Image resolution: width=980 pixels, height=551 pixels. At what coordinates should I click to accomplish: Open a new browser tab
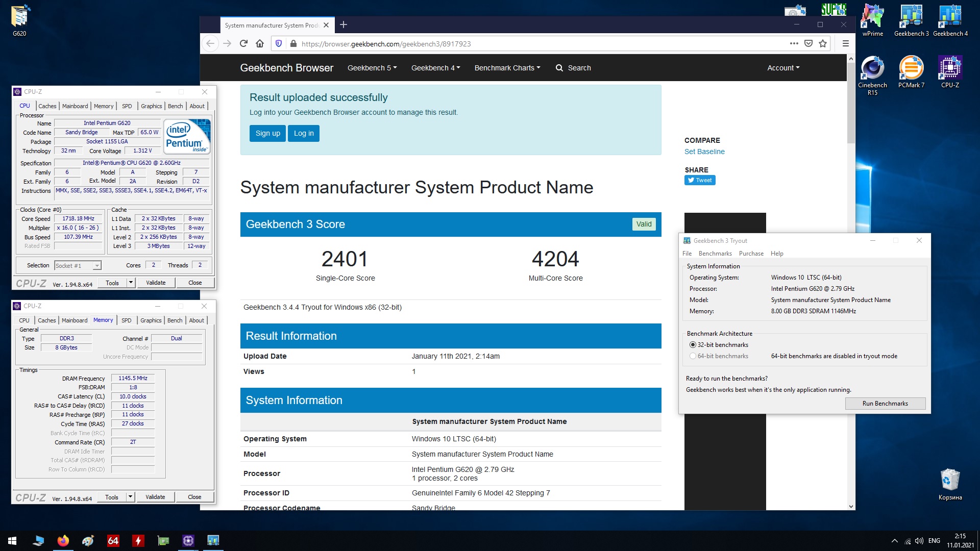coord(344,24)
